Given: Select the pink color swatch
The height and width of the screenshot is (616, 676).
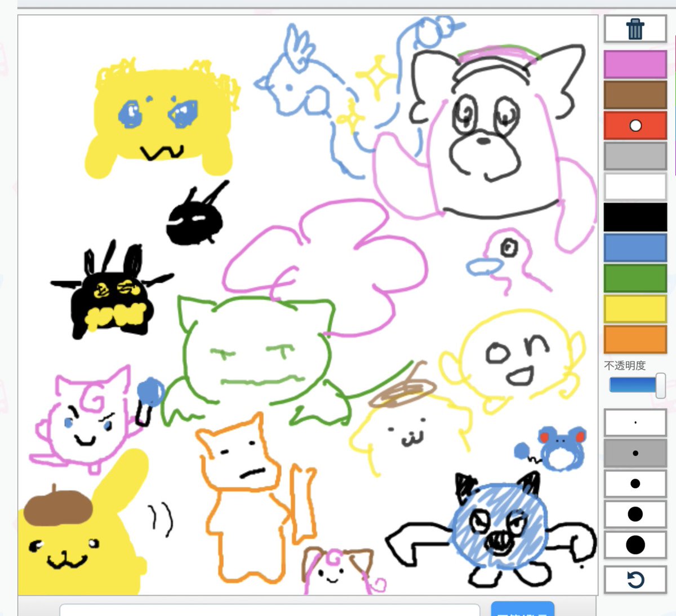Looking at the screenshot, I should [x=635, y=64].
